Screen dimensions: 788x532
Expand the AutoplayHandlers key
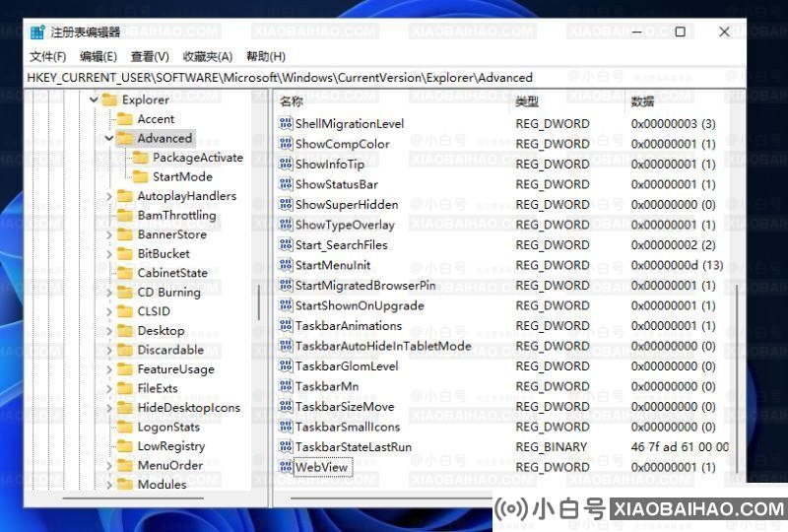[109, 196]
